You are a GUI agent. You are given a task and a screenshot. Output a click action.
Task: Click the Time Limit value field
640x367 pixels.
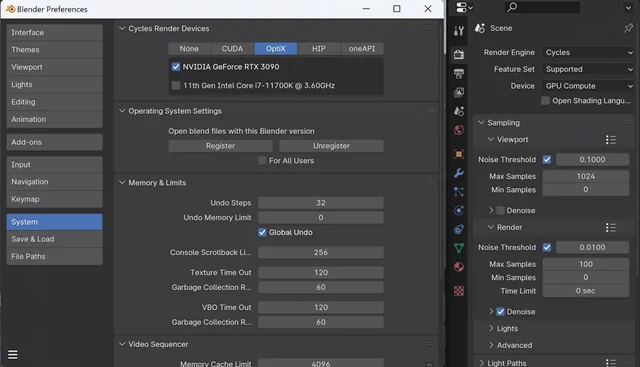pyautogui.click(x=586, y=291)
